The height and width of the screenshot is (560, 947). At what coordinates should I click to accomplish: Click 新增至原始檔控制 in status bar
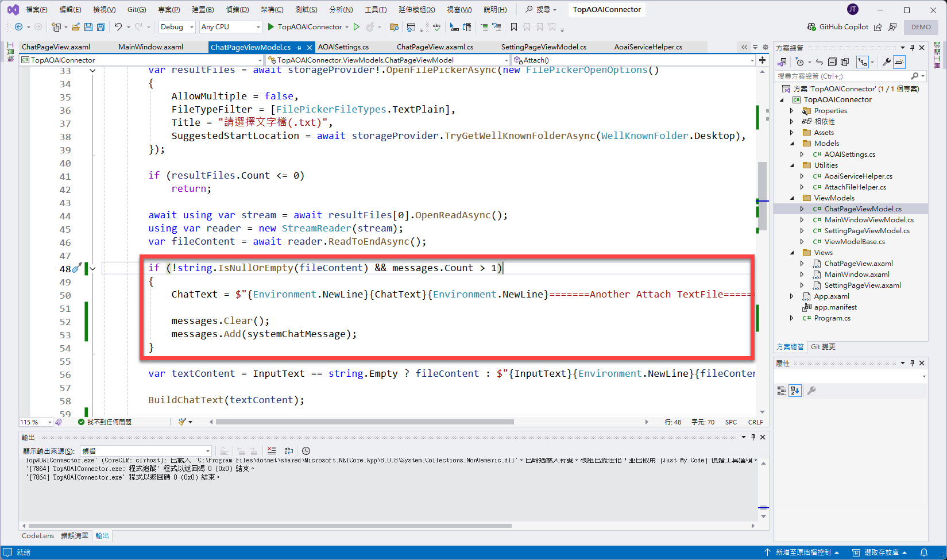click(802, 553)
